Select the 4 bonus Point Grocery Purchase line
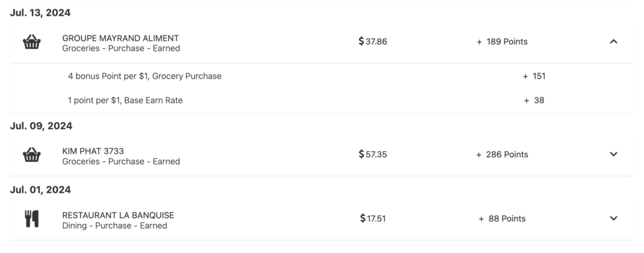 point(145,76)
